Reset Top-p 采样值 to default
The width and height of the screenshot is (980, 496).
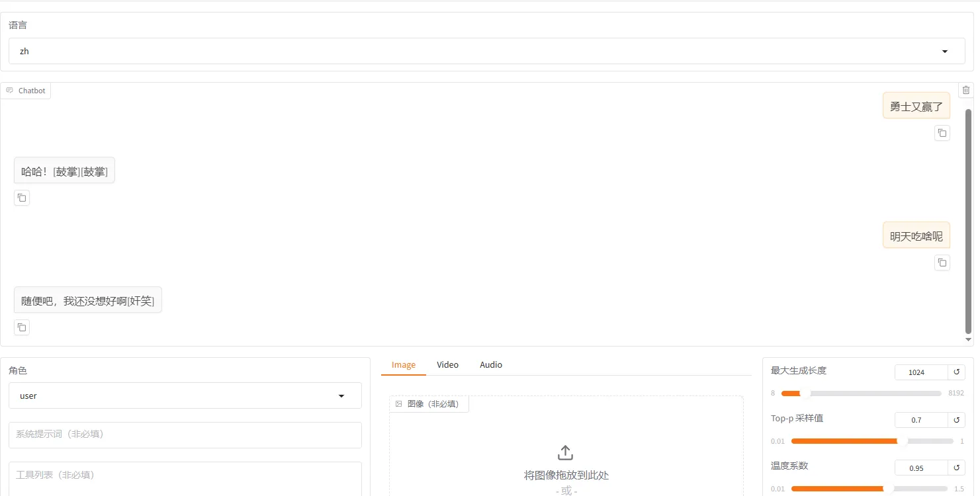pyautogui.click(x=956, y=420)
